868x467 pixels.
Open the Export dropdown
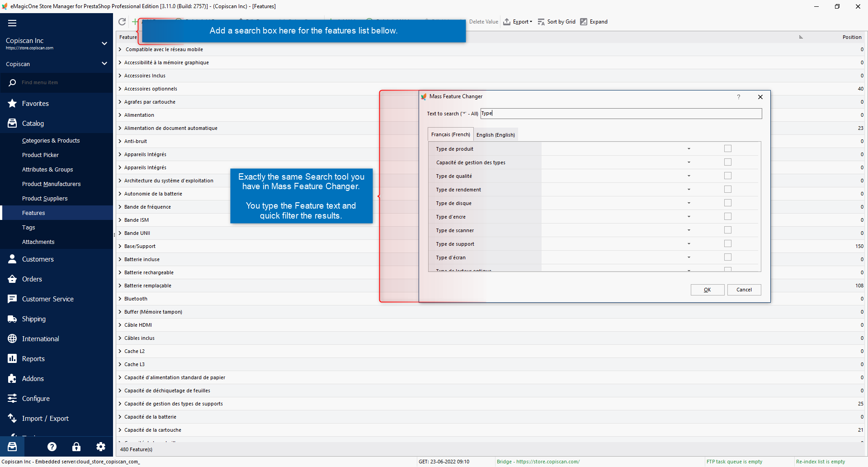518,22
